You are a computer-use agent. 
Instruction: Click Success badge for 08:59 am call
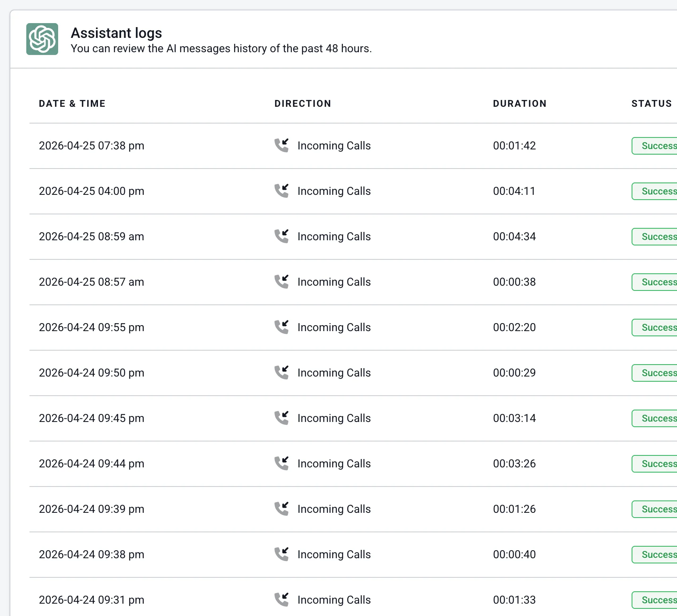point(655,237)
